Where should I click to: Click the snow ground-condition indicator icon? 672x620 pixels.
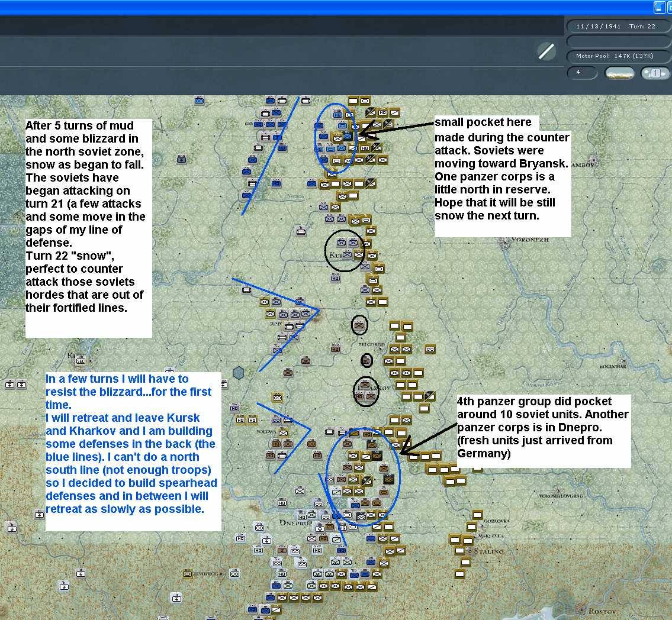click(619, 73)
